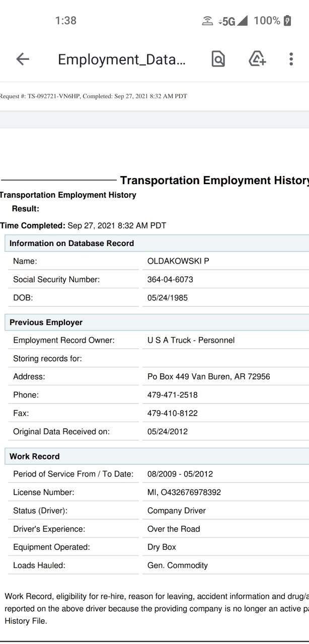Screen dimensions: 309x644
Task: Tap the phone number 479-471-2518
Action: point(173,395)
